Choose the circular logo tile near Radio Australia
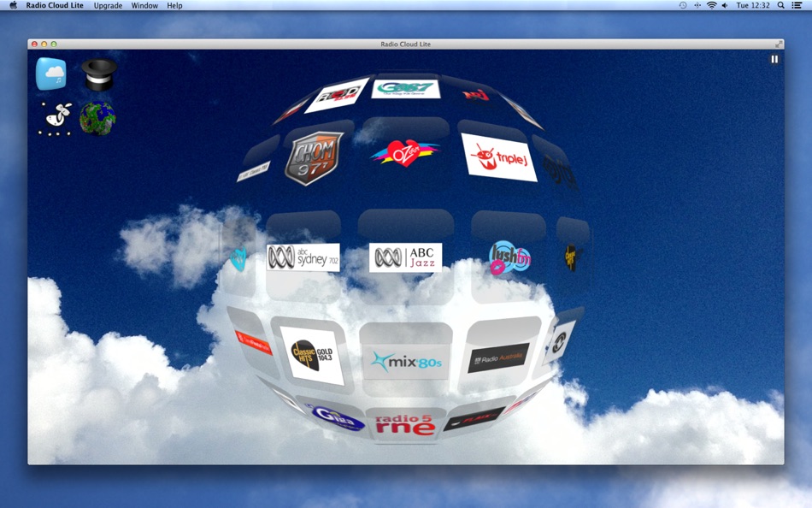The height and width of the screenshot is (508, 812). [x=559, y=341]
